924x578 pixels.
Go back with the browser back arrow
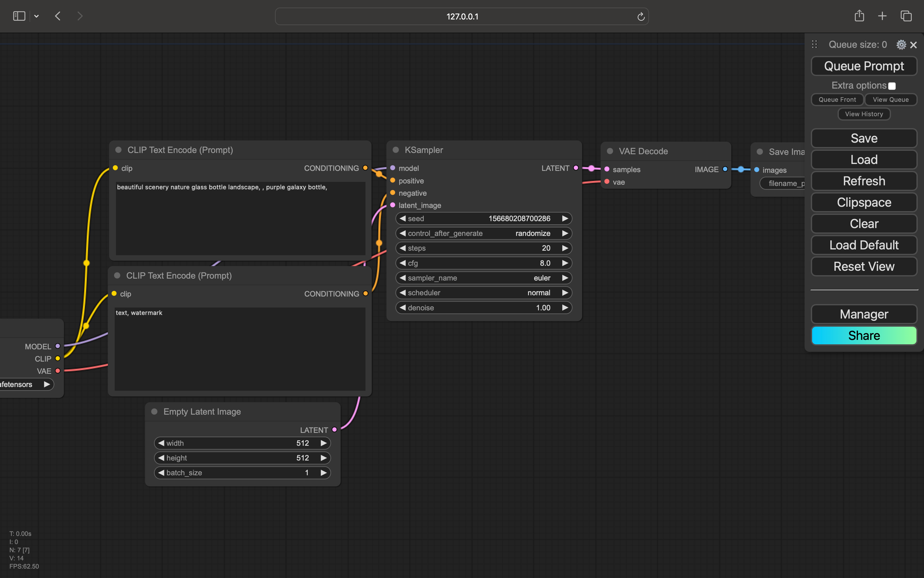pyautogui.click(x=58, y=16)
